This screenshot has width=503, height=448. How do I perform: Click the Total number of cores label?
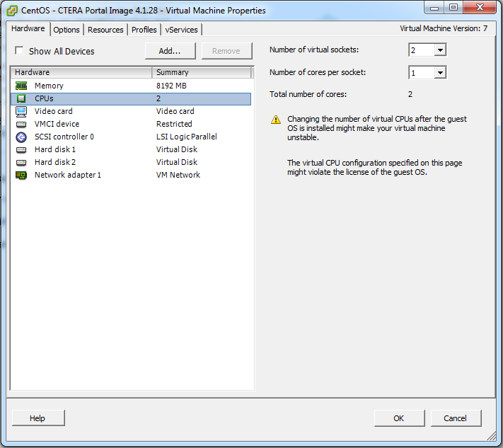pyautogui.click(x=308, y=94)
